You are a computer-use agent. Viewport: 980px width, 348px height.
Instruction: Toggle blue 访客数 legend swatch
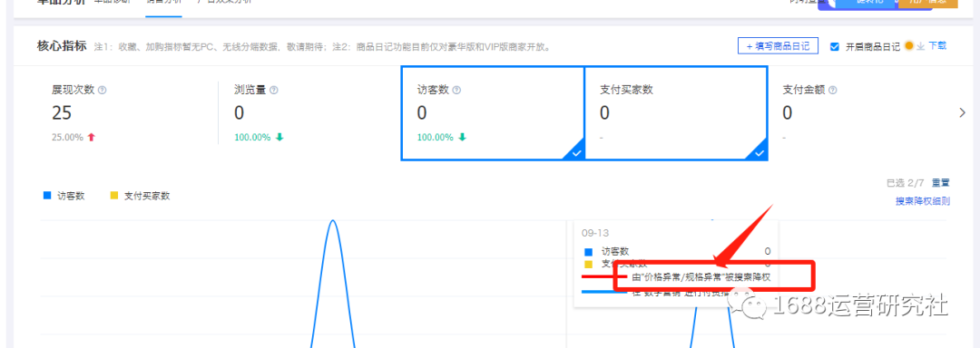46,196
